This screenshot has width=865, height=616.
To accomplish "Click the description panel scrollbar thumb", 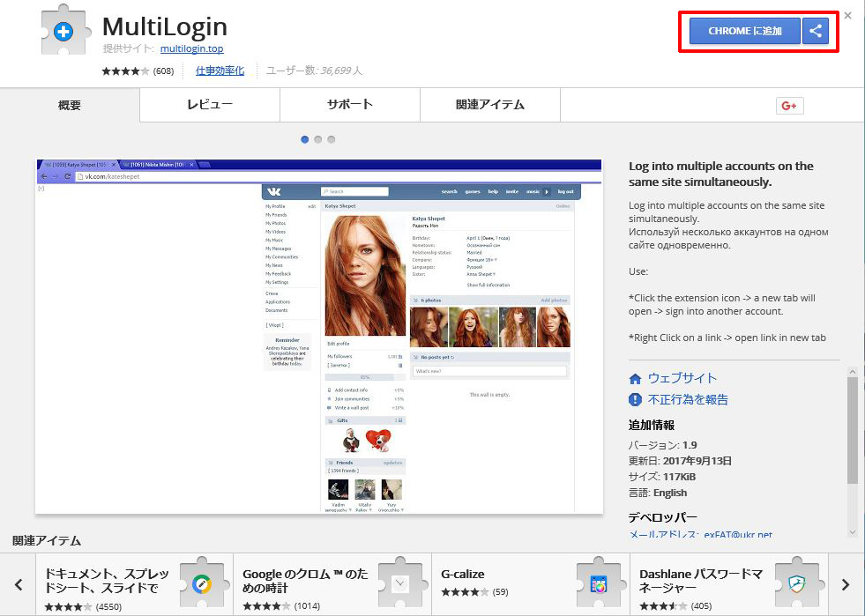I will [x=853, y=431].
